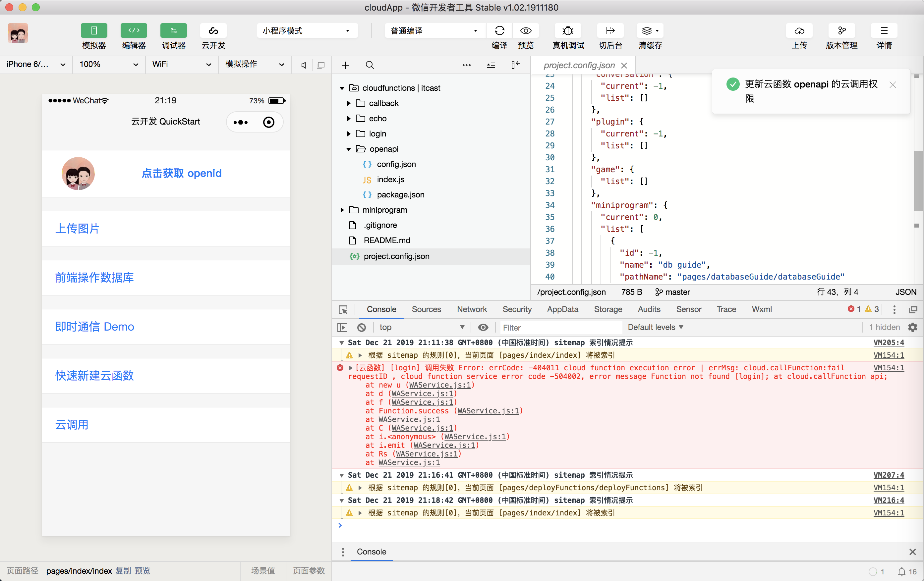Collapse the openapi folder
The image size is (924, 581).
[348, 149]
